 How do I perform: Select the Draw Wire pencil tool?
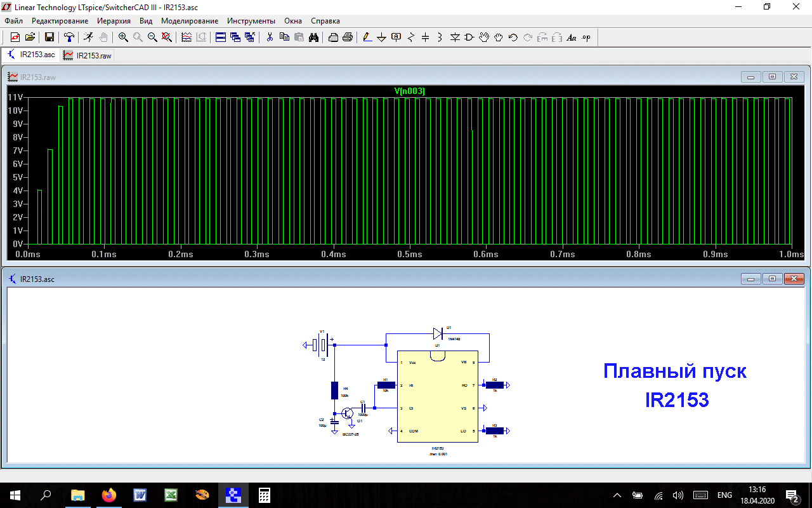(367, 37)
